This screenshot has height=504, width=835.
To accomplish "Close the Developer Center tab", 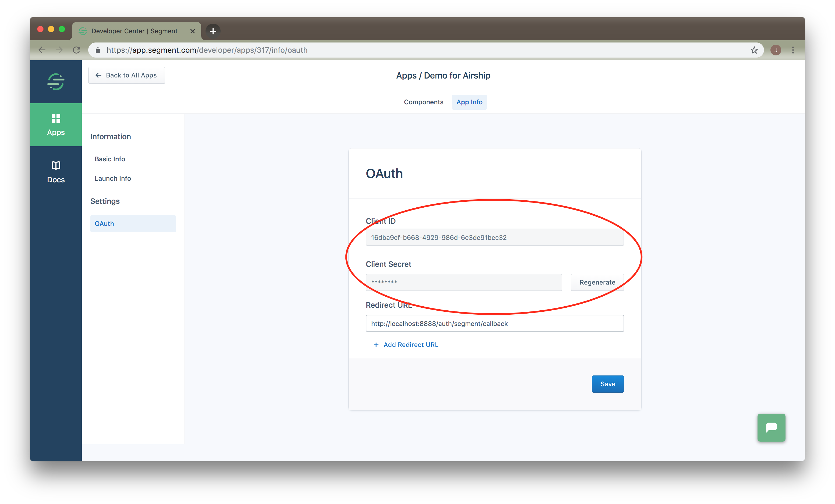I will [193, 31].
